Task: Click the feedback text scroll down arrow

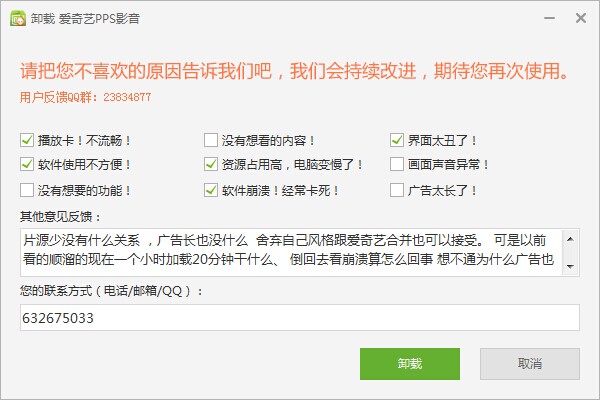Action: coord(571,267)
